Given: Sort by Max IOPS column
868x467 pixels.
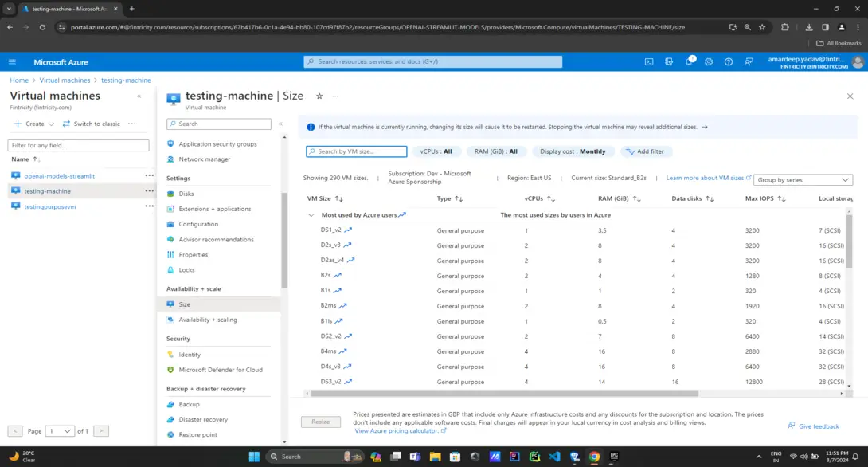Looking at the screenshot, I should [x=765, y=198].
